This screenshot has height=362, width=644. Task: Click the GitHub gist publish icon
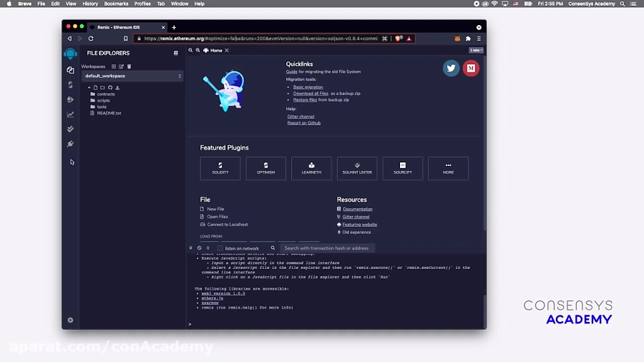click(110, 87)
